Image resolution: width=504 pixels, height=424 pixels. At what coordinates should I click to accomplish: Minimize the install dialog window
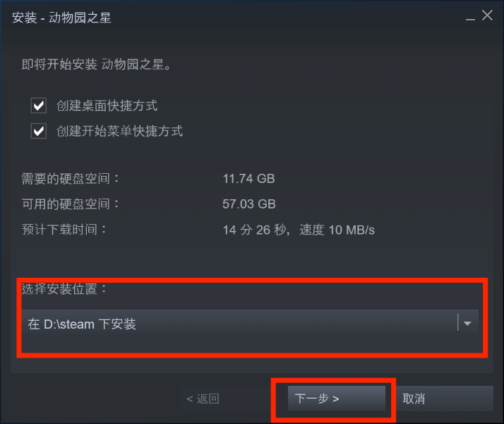(x=470, y=16)
